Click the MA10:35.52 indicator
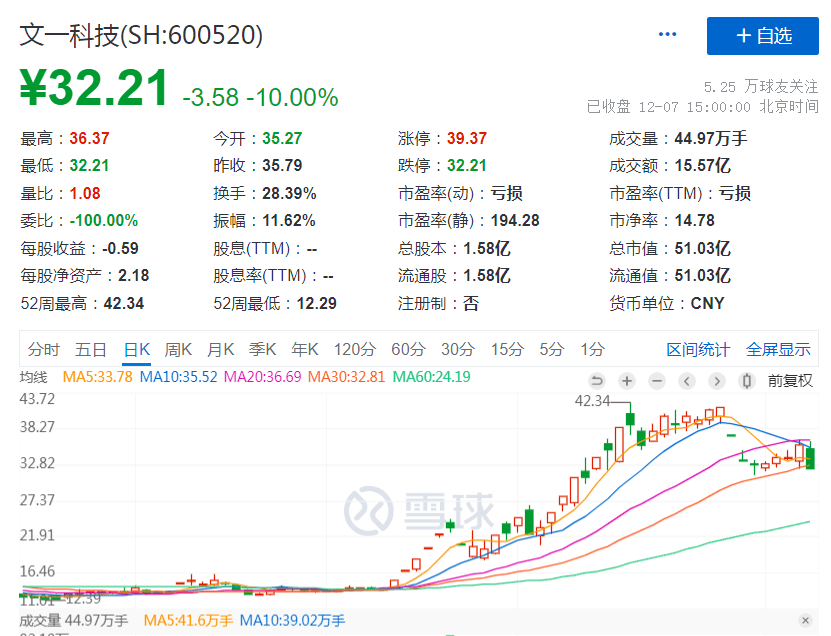The image size is (831, 636). point(179,377)
